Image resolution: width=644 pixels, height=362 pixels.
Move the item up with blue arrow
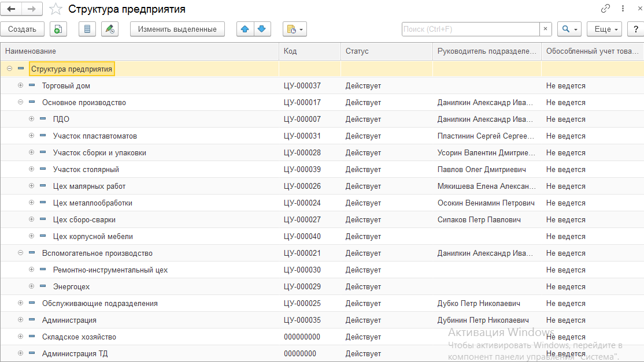point(245,29)
